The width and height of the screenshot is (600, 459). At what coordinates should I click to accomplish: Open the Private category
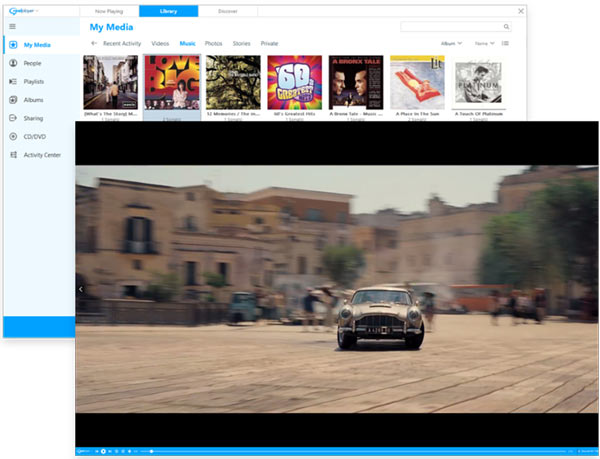click(x=269, y=44)
